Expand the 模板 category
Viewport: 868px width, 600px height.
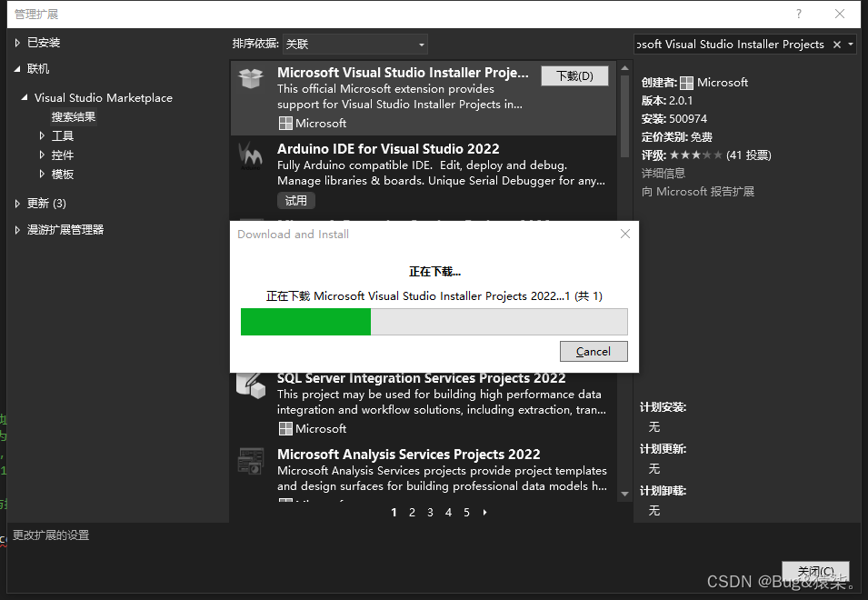pos(42,174)
